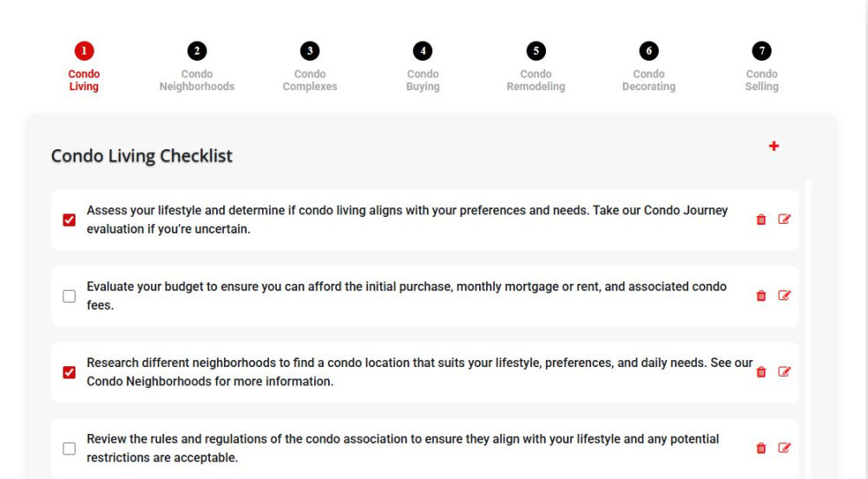Click the checklist vertical scrollbar
Screen dimensions: 868x479
(807, 329)
